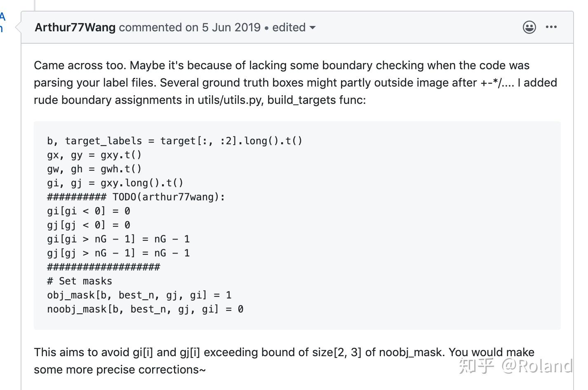Select the '# Set masks' comment line
This screenshot has height=390, width=588.
tap(80, 281)
